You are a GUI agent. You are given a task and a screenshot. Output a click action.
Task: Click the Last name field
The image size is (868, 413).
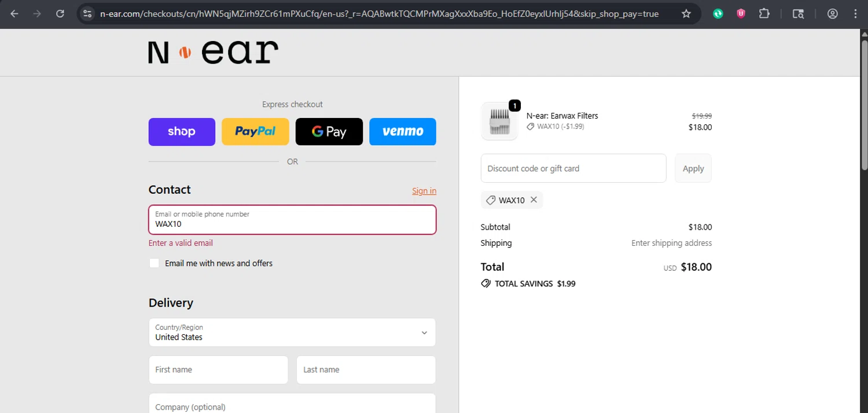click(x=366, y=370)
